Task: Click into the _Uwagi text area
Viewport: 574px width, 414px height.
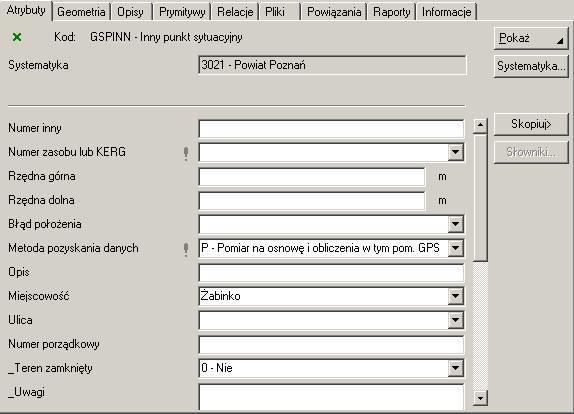Action: click(331, 396)
